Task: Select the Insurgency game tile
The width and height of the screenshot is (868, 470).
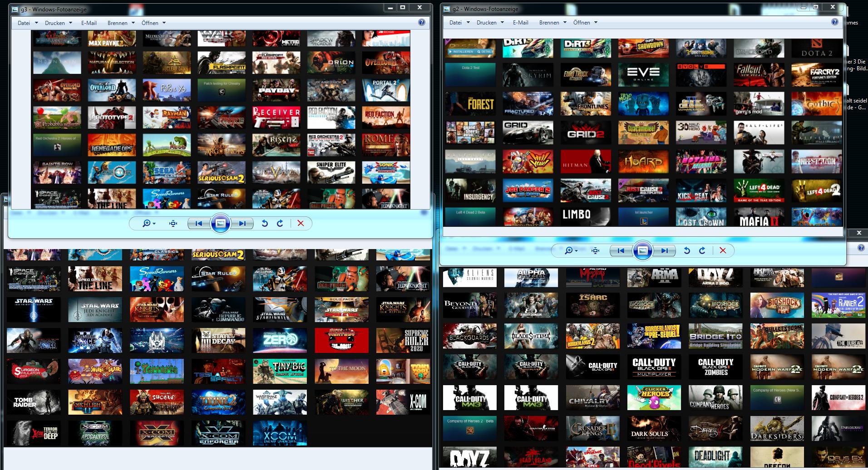Action: click(x=470, y=191)
